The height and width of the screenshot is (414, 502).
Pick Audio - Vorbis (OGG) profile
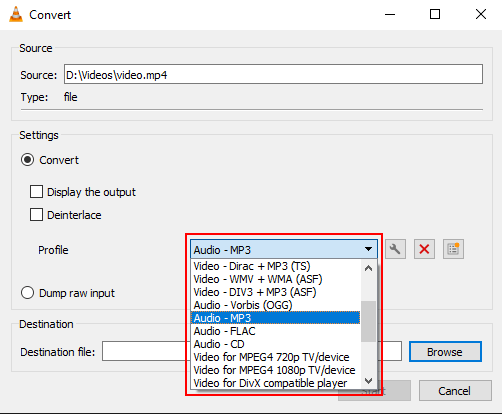275,305
